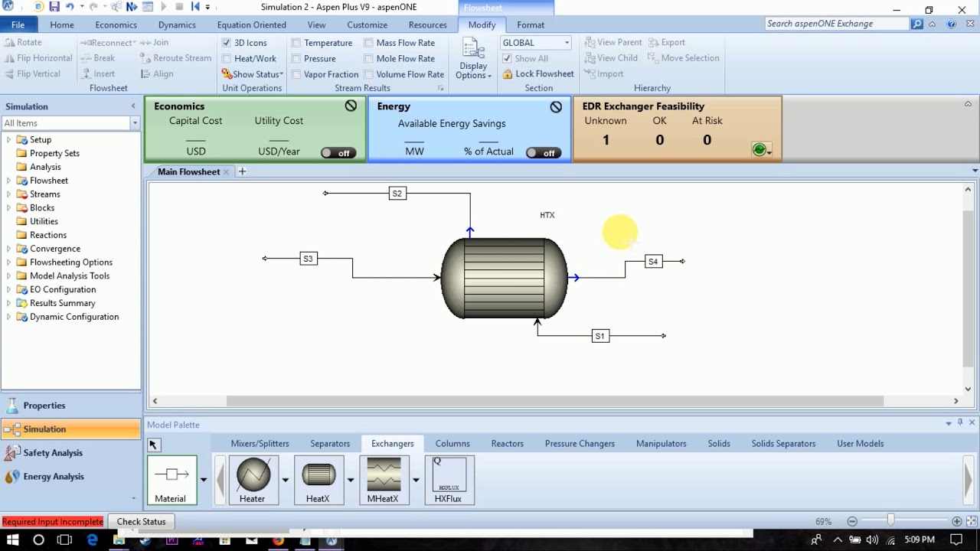Select the HXFlux model icon

click(449, 474)
